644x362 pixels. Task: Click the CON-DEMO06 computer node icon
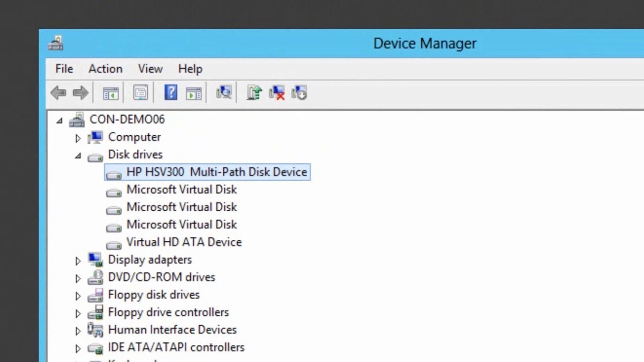[77, 120]
